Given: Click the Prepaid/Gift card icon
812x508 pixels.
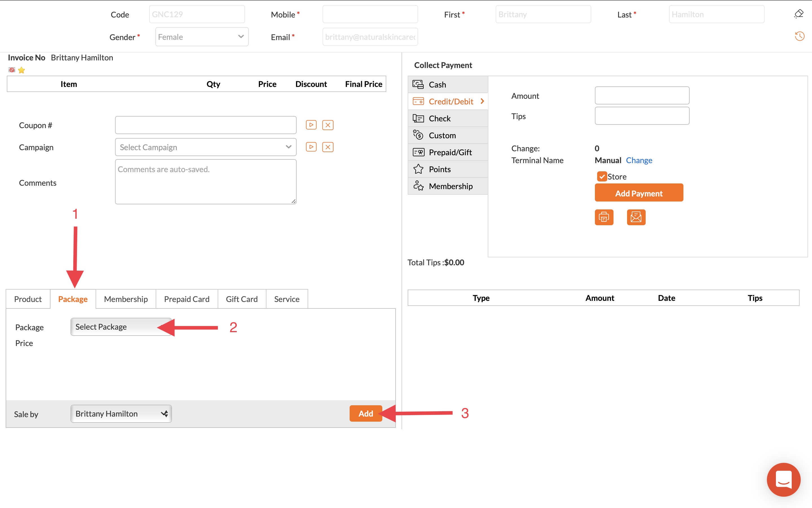Looking at the screenshot, I should point(418,152).
